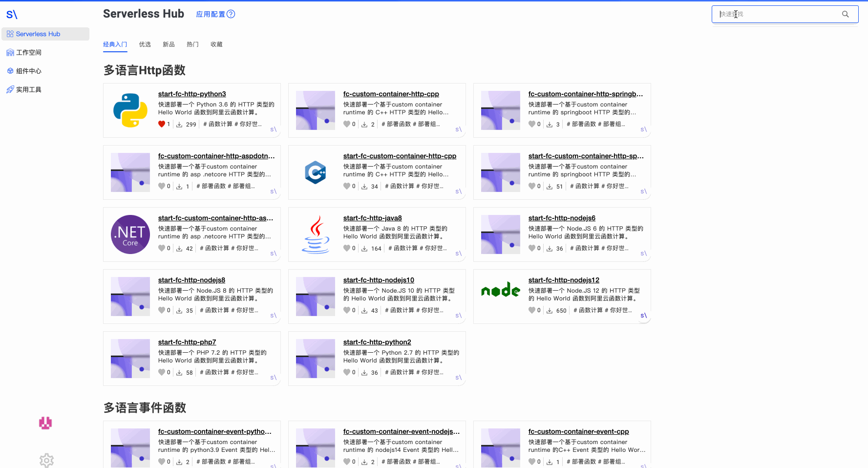Like the start-fc-http-php7 template
The height and width of the screenshot is (468, 868).
tap(162, 372)
